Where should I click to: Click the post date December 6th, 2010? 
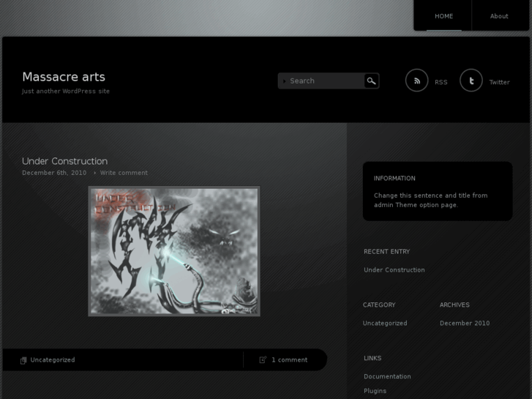(x=54, y=173)
